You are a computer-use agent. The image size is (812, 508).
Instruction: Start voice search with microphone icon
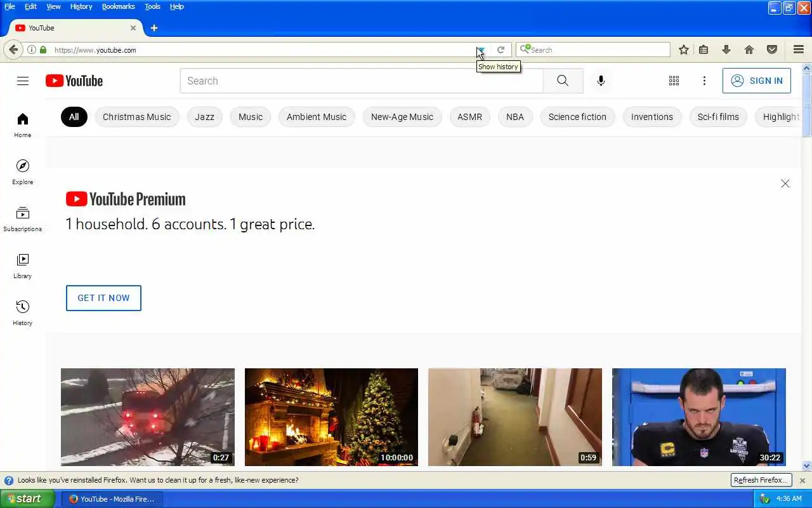601,81
